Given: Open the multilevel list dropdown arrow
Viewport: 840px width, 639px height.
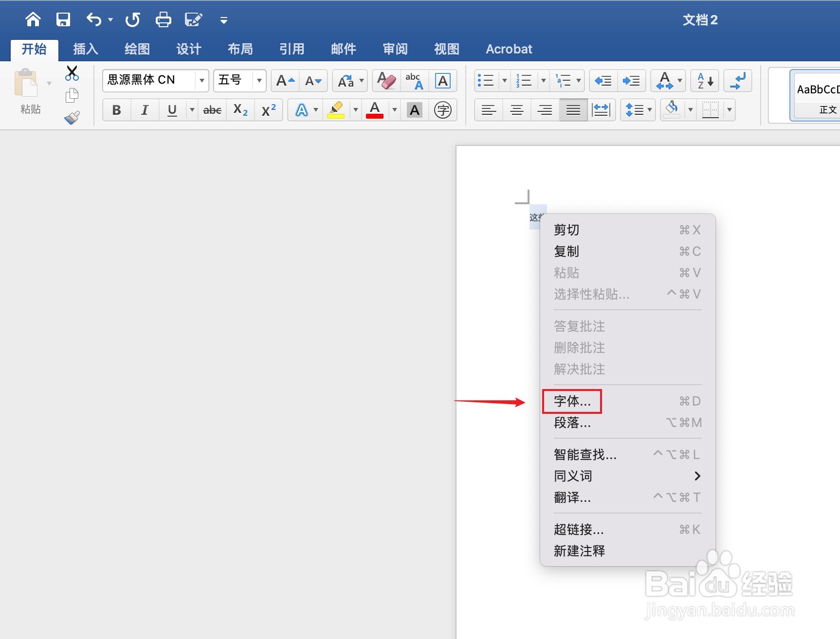Looking at the screenshot, I should [x=579, y=81].
